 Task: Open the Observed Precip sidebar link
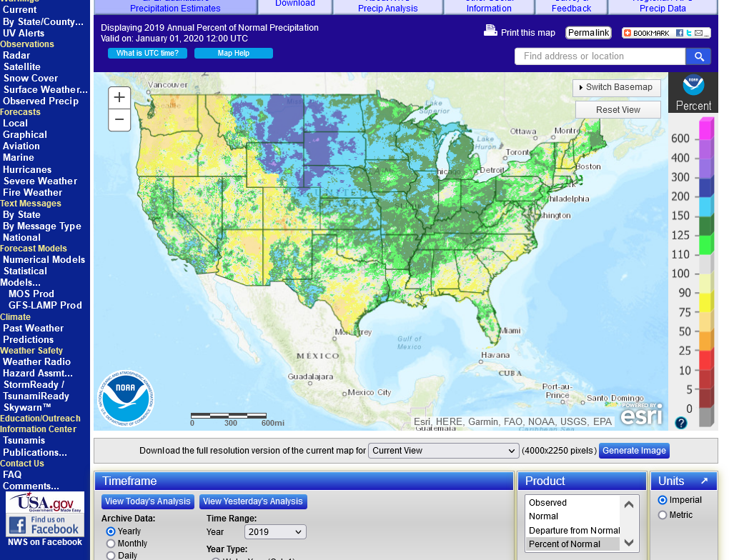pos(41,101)
